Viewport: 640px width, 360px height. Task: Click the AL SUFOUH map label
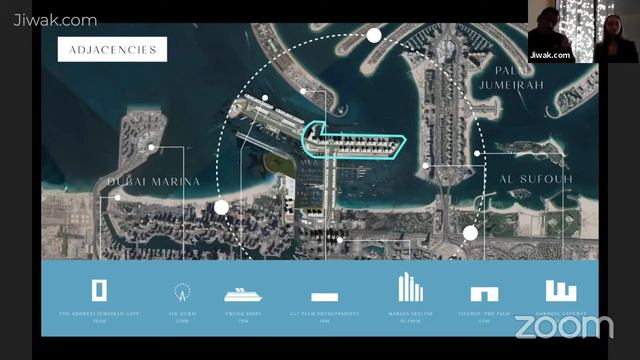click(536, 179)
